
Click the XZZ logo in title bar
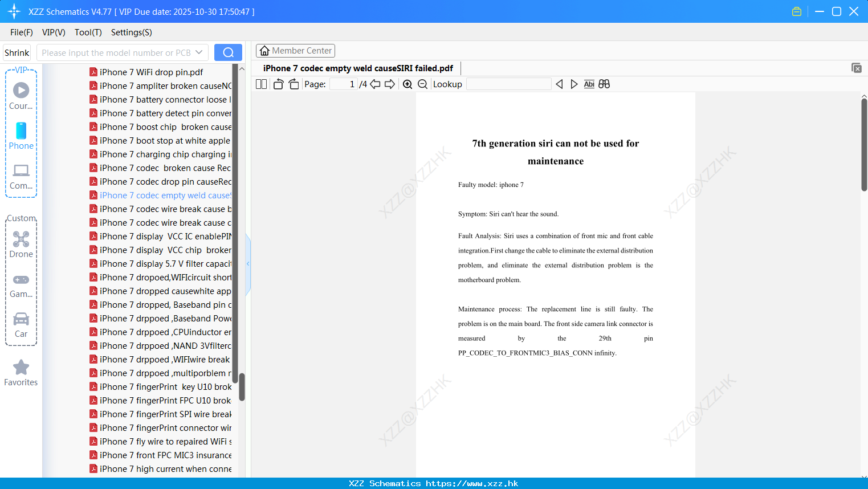(14, 11)
